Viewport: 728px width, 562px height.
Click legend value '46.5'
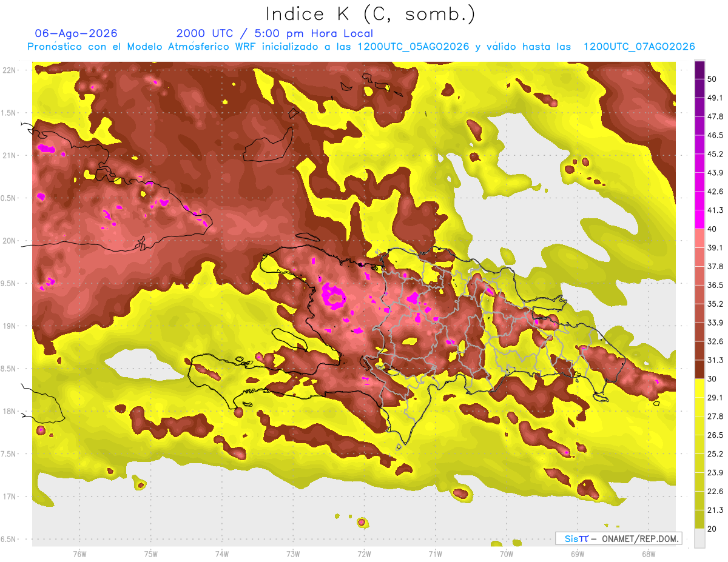(715, 135)
